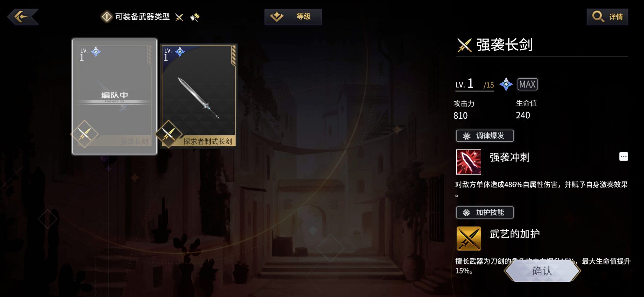The image size is (644, 297).
Task: Click the magnifier icon for details
Action: pyautogui.click(x=598, y=16)
